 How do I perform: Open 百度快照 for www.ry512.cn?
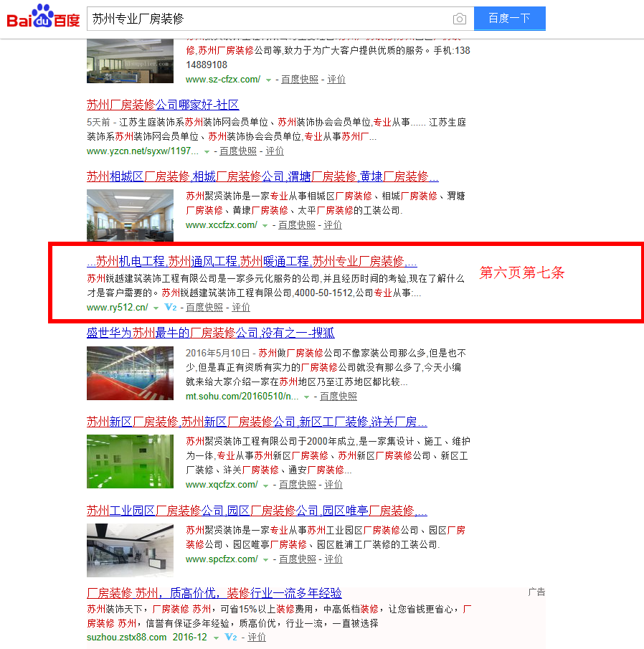point(204,307)
